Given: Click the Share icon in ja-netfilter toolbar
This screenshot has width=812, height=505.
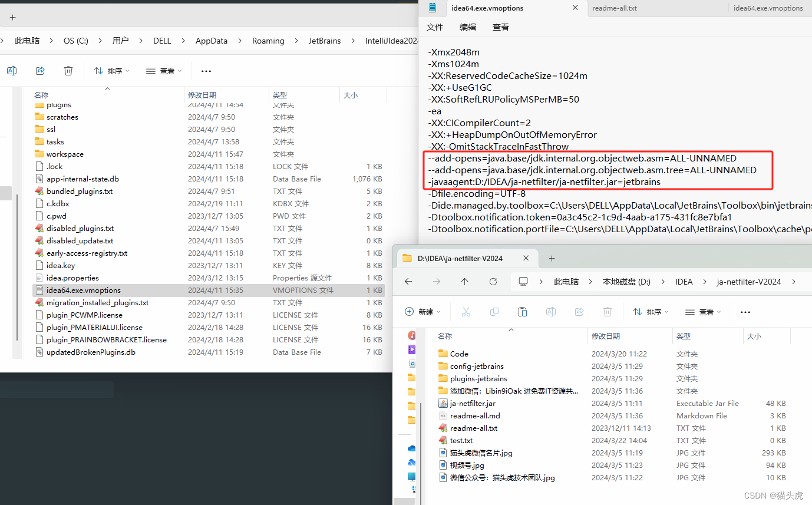Looking at the screenshot, I should pyautogui.click(x=579, y=312).
